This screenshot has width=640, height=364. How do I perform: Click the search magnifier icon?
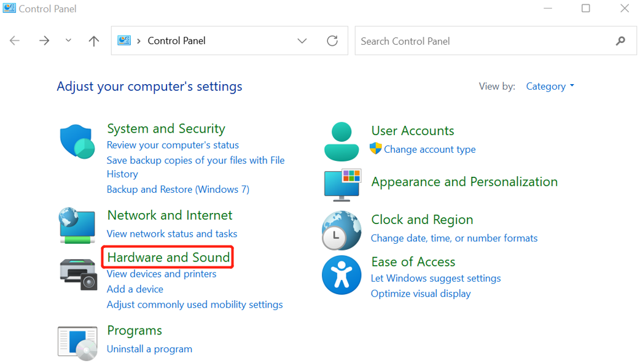pyautogui.click(x=620, y=41)
